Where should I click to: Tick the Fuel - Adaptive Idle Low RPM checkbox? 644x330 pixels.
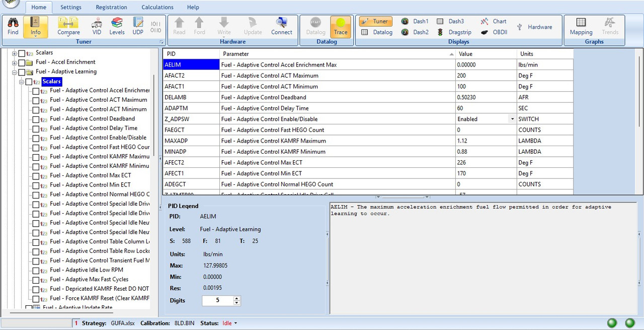36,271
